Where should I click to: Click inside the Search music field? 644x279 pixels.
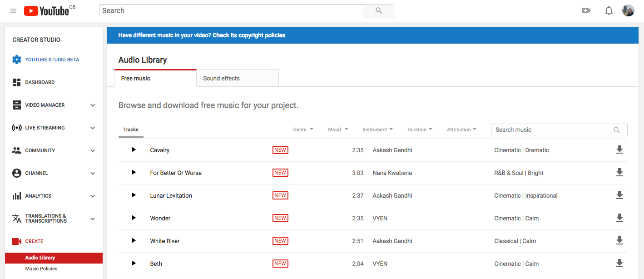click(545, 130)
